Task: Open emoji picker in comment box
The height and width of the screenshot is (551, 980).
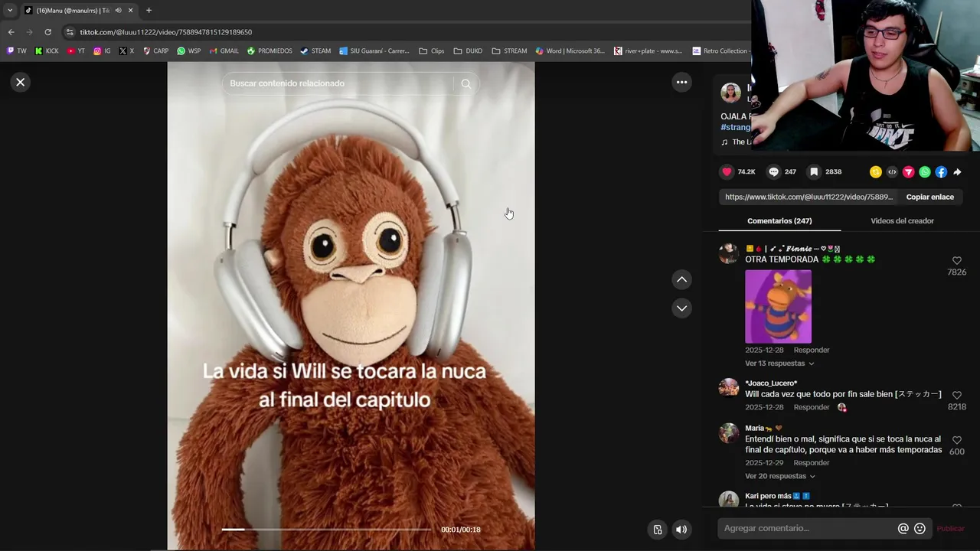Action: (x=920, y=528)
